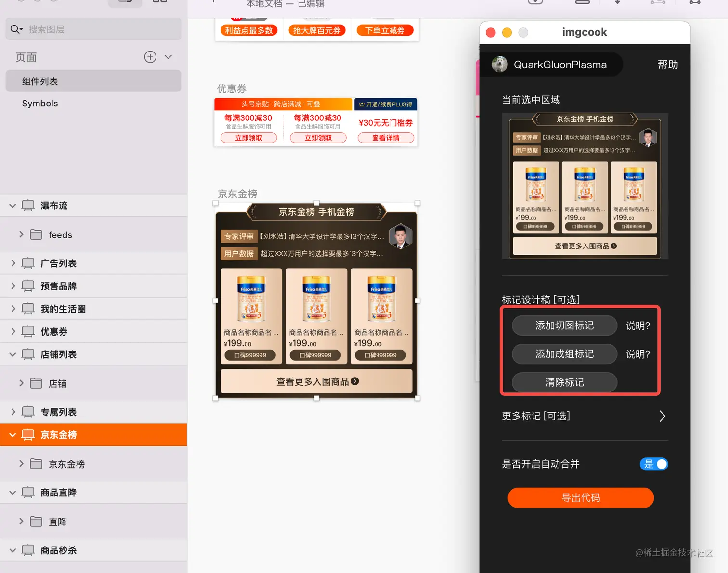728x573 pixels.
Task: Click the QuarkGluonPlasma user avatar in imgcook
Action: [x=500, y=64]
